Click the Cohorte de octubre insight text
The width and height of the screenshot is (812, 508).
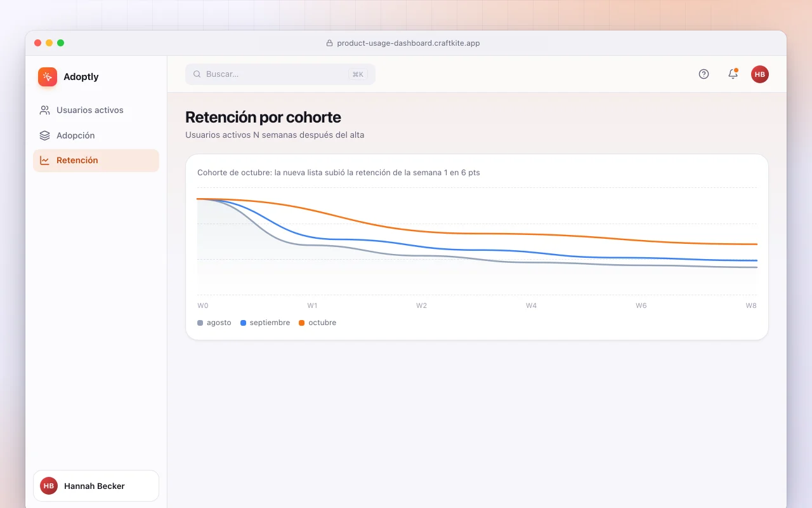coord(339,173)
